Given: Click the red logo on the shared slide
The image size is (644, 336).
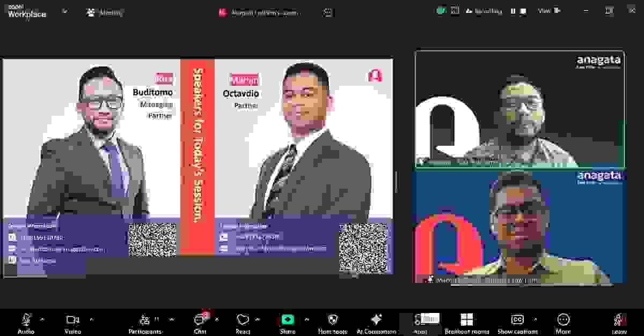Looking at the screenshot, I should coord(375,76).
